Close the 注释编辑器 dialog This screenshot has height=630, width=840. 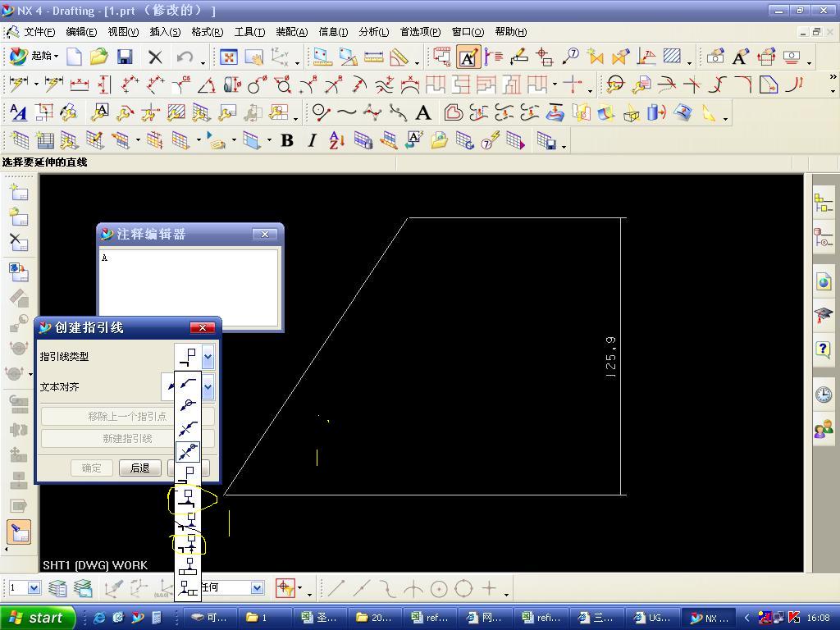click(x=265, y=234)
